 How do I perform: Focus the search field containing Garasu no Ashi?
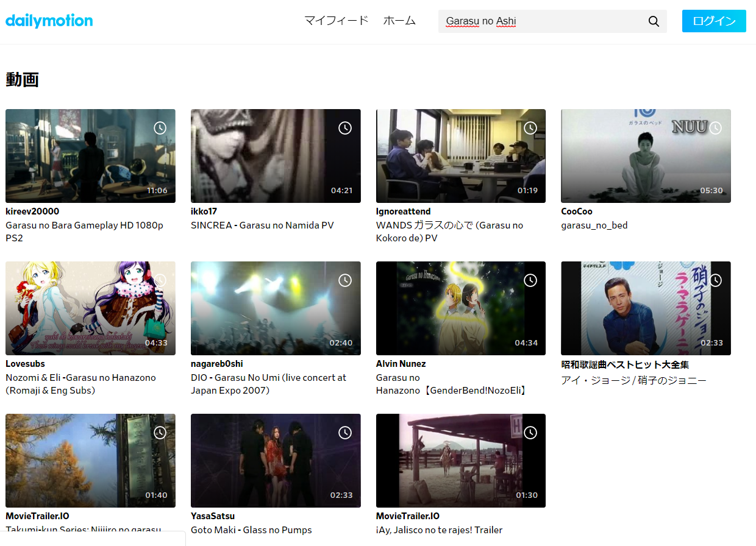[x=543, y=21]
